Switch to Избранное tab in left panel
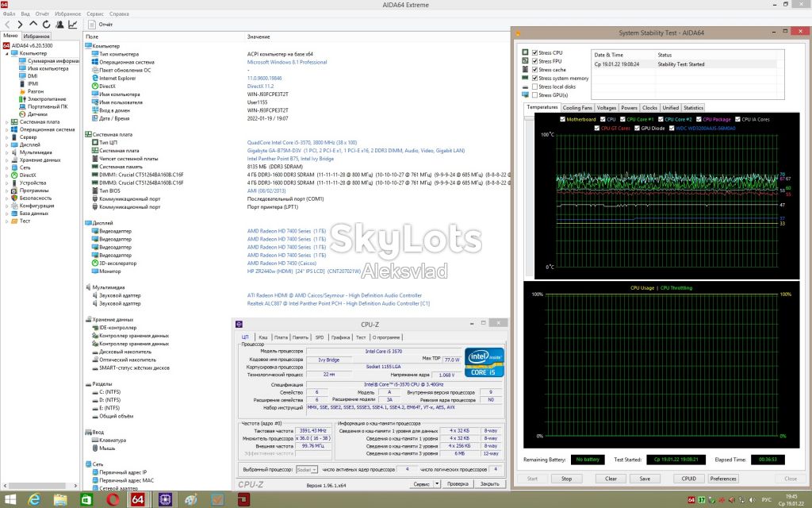 click(x=36, y=37)
